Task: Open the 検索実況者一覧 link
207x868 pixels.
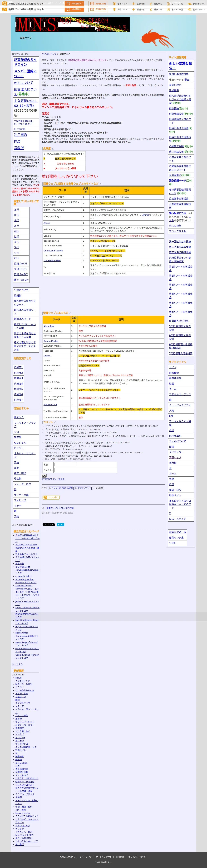Action: (177, 532)
